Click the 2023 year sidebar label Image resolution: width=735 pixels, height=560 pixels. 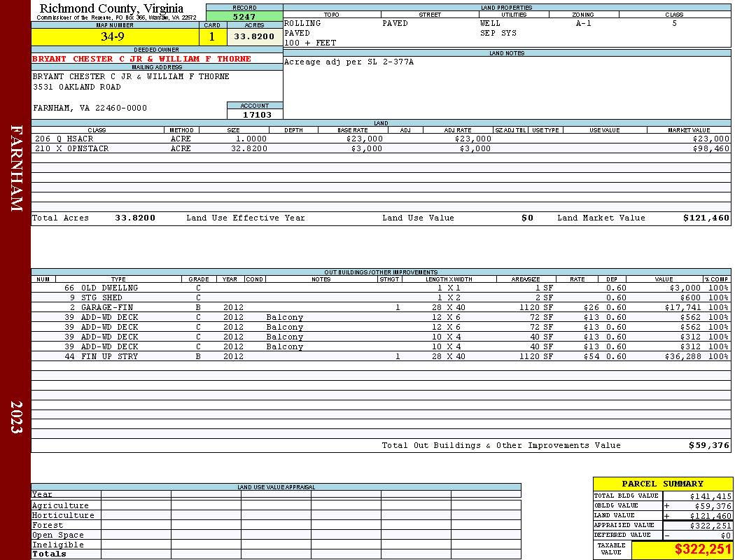coord(16,416)
